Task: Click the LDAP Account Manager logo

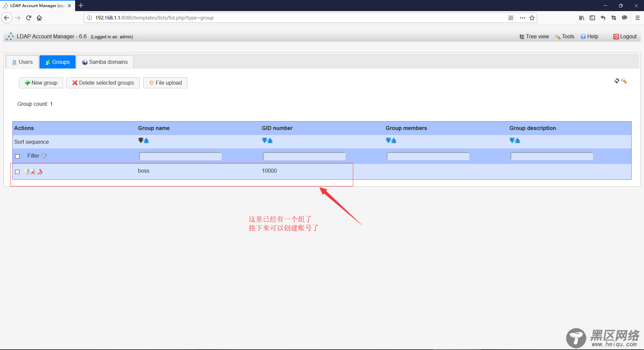Action: 10,36
